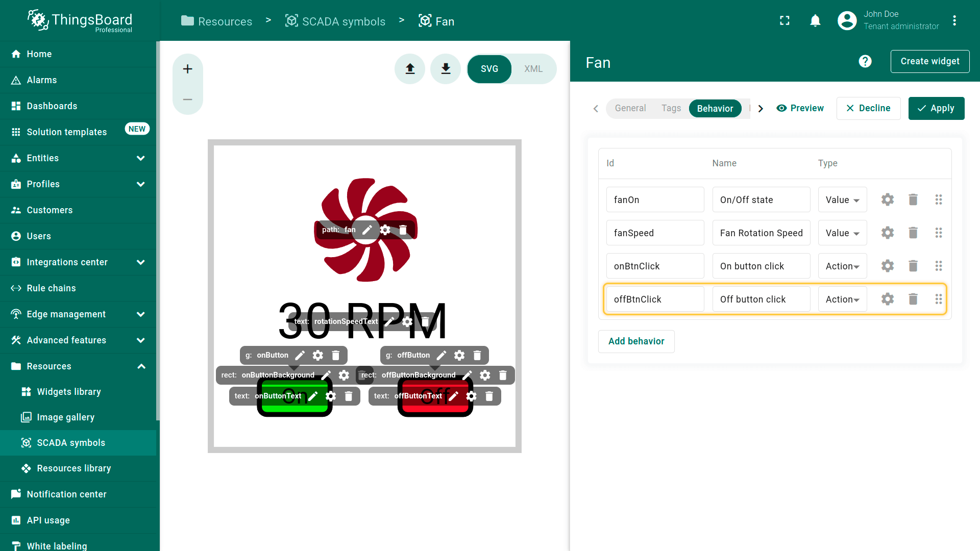Open the fanOn Type dropdown
Viewport: 980px width, 551px height.
coord(842,200)
